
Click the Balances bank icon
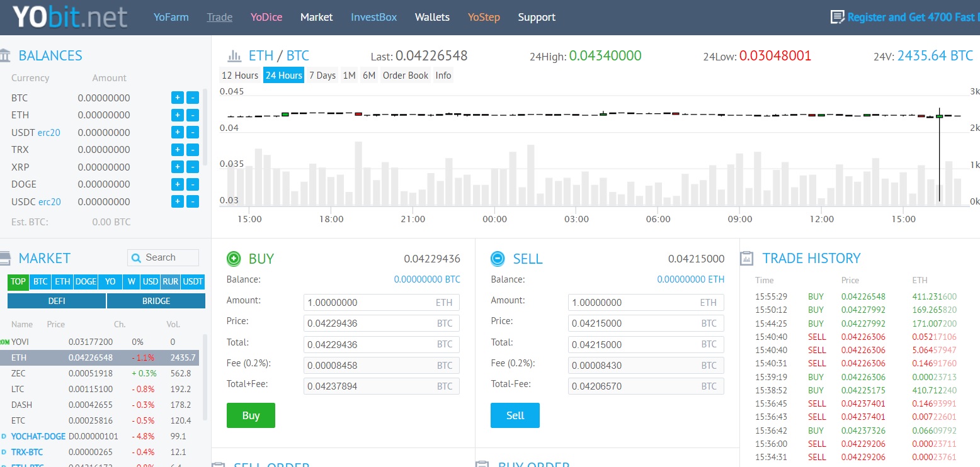[5, 55]
